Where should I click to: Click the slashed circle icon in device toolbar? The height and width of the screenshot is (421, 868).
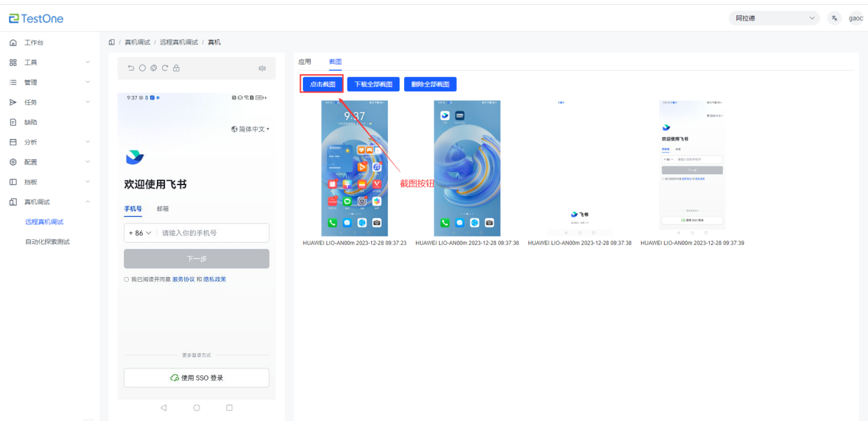coord(153,68)
